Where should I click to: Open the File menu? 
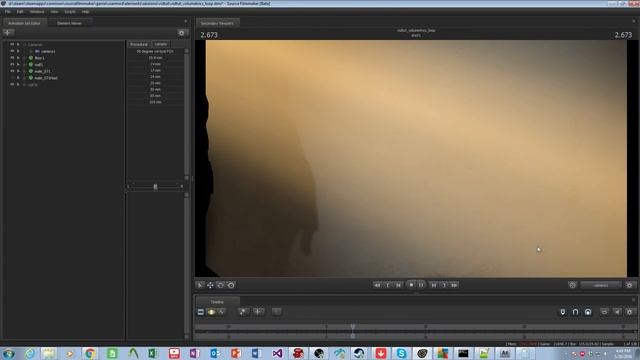(8, 12)
